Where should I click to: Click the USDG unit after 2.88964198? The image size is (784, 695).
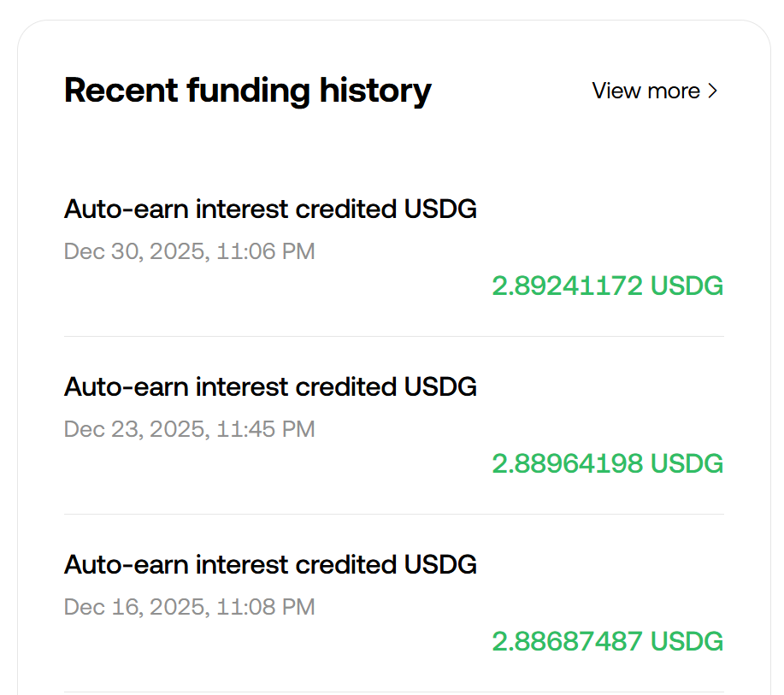pyautogui.click(x=687, y=463)
